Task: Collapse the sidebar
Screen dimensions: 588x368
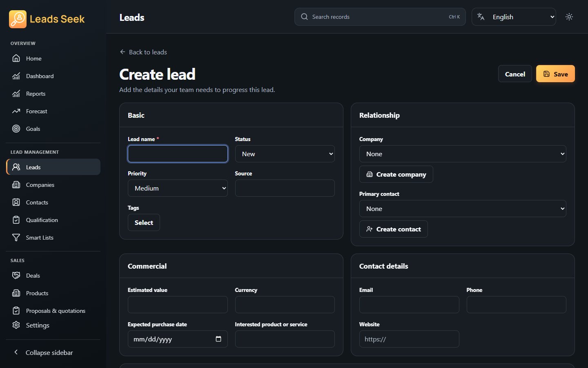Action: click(53, 352)
